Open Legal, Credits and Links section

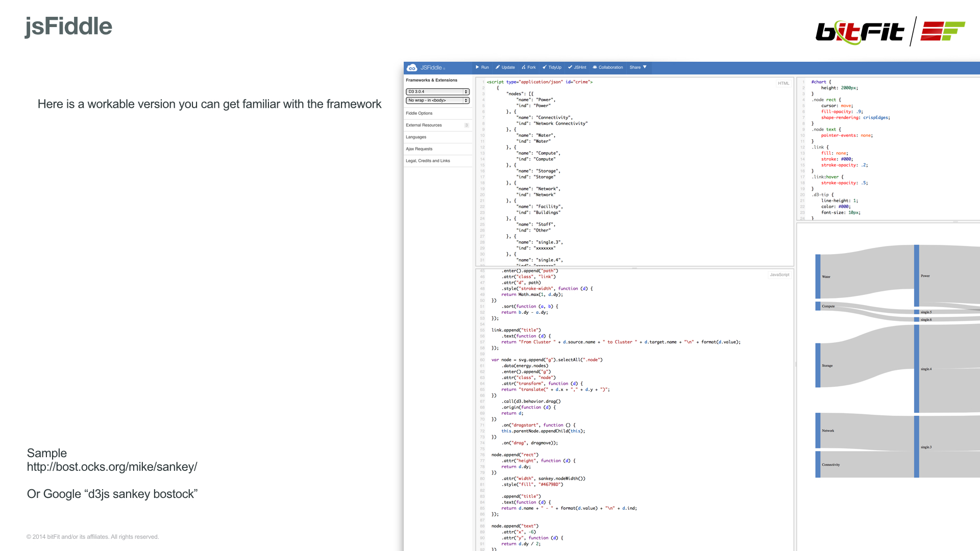[428, 161]
